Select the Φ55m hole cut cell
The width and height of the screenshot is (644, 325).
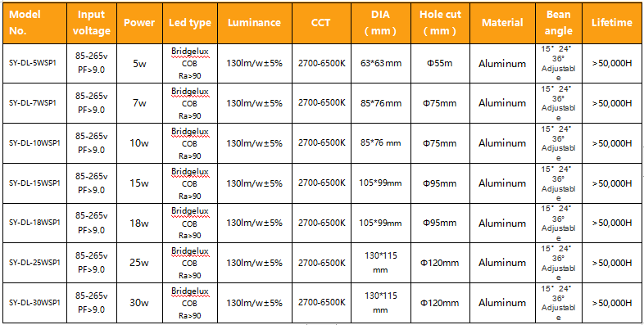click(x=440, y=64)
